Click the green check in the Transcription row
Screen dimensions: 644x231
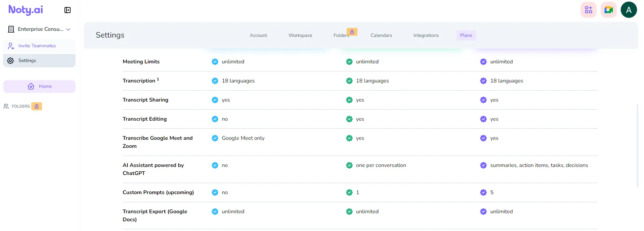(x=349, y=81)
